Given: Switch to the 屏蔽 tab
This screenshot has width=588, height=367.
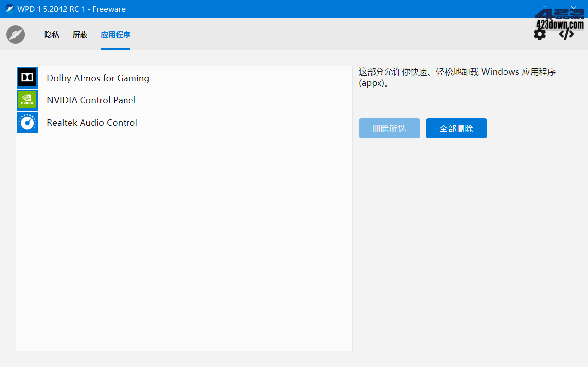Looking at the screenshot, I should click(x=80, y=35).
